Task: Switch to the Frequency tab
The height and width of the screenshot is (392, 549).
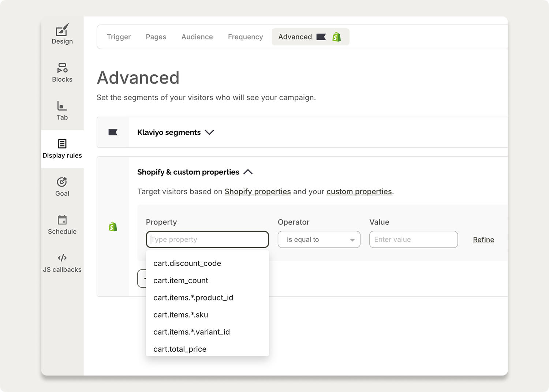Action: pos(245,37)
